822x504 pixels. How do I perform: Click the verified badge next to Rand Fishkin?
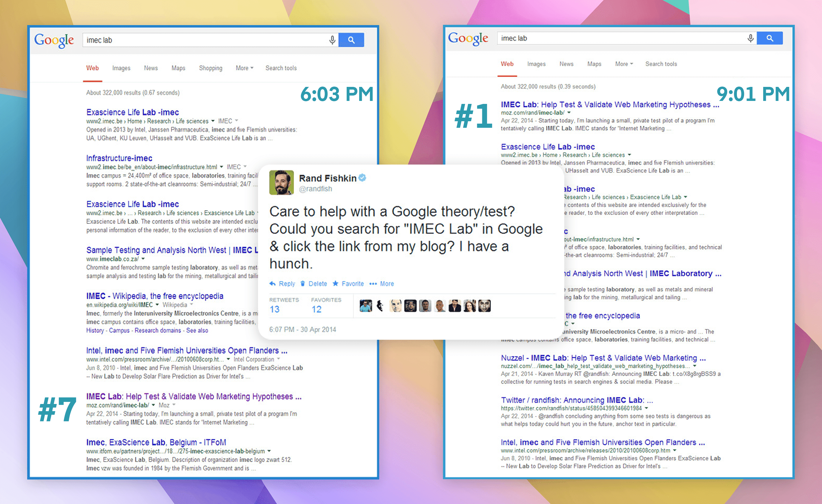[x=362, y=178]
